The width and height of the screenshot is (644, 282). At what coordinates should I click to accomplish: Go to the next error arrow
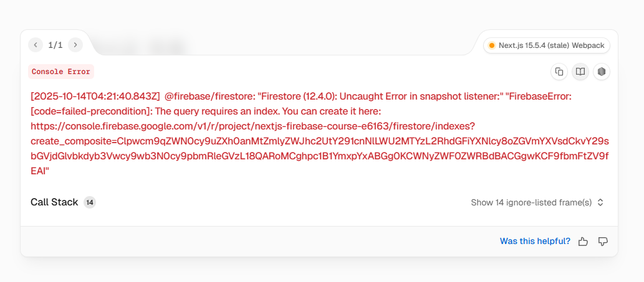coord(75,45)
